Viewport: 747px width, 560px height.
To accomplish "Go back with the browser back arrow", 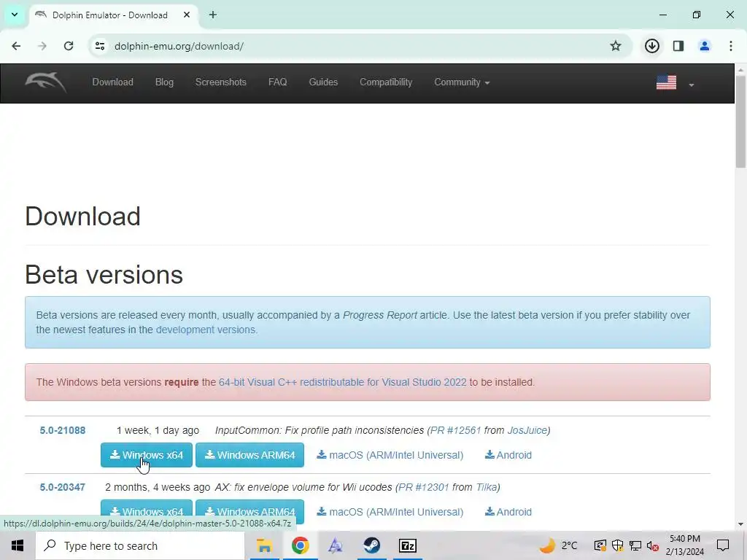I will point(16,46).
